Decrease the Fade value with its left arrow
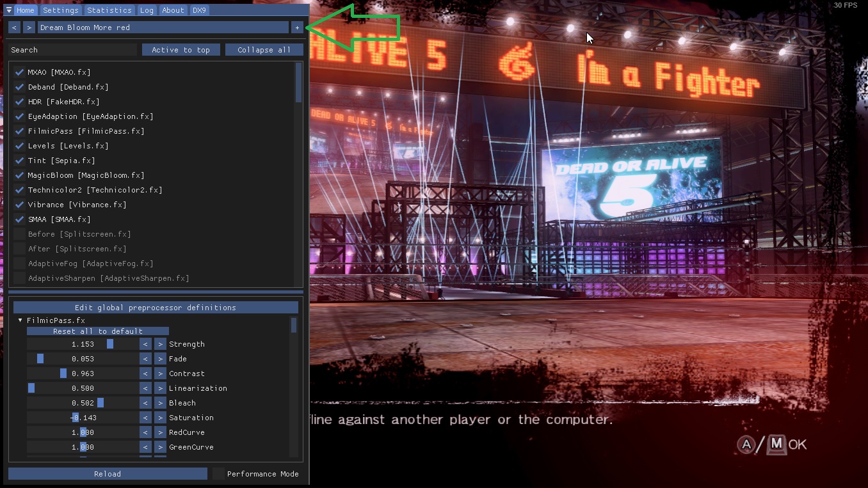The image size is (868, 488). (146, 359)
